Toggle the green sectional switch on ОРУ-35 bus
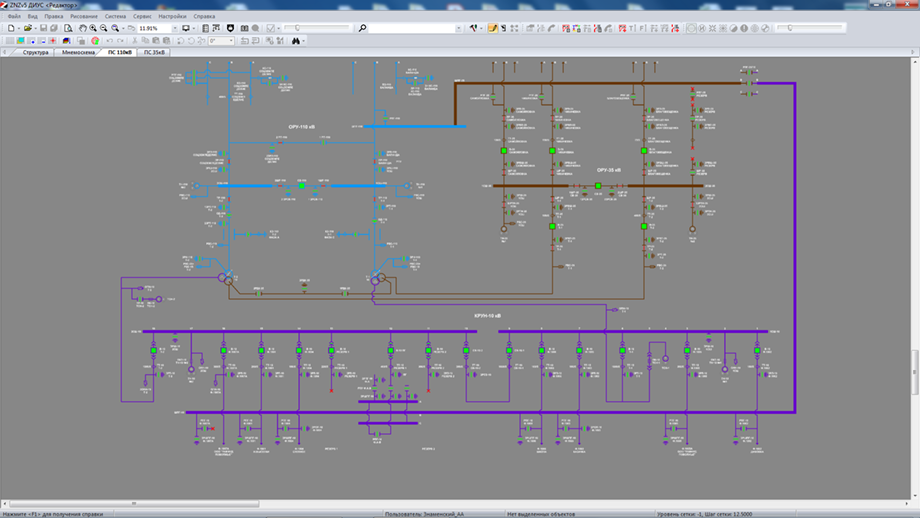The height and width of the screenshot is (518, 920). (x=598, y=186)
